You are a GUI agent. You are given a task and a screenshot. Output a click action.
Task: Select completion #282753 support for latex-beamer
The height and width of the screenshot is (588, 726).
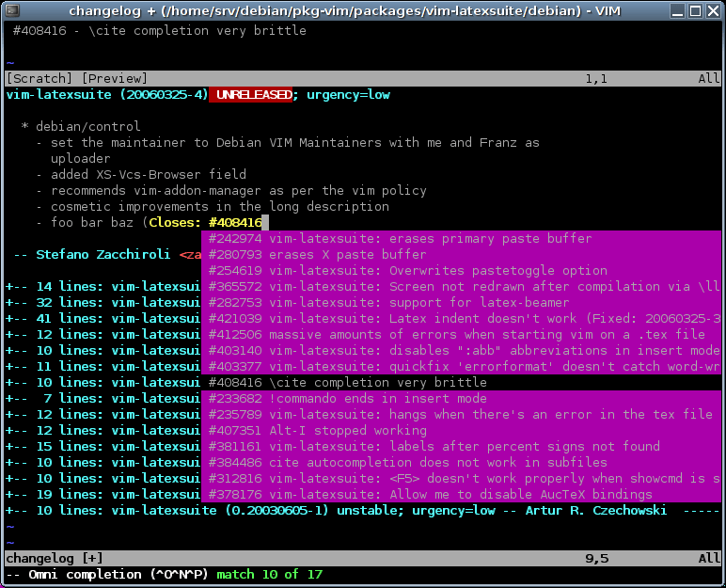(x=461, y=303)
